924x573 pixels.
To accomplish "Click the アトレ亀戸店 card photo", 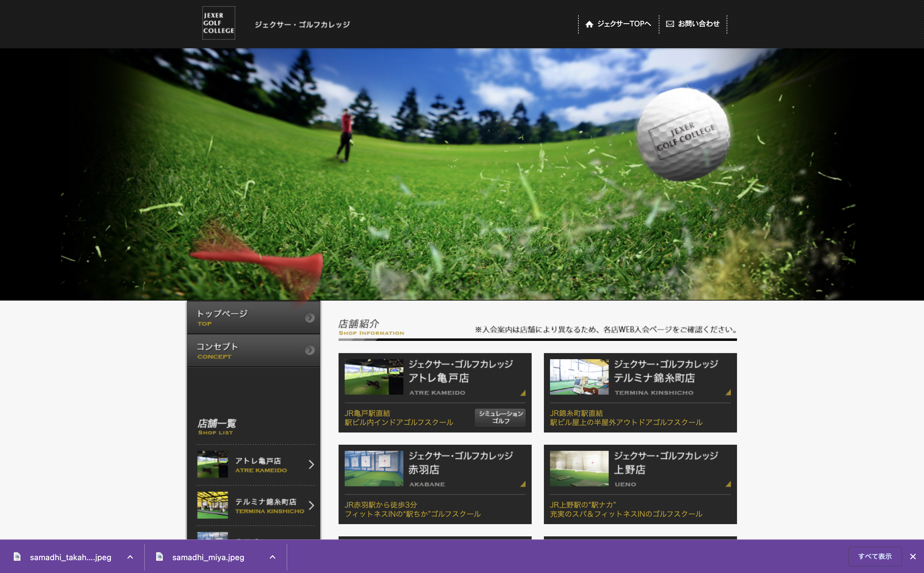I will (374, 377).
